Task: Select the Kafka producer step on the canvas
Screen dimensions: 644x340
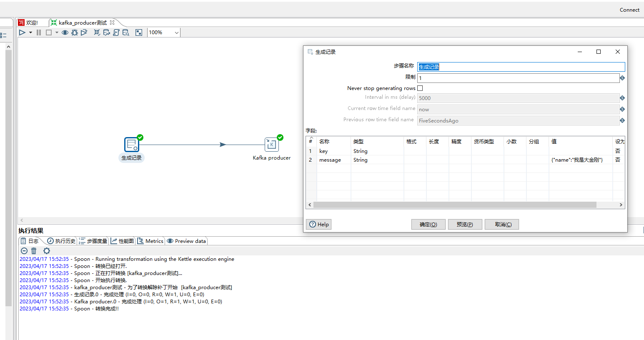Action: tap(271, 145)
